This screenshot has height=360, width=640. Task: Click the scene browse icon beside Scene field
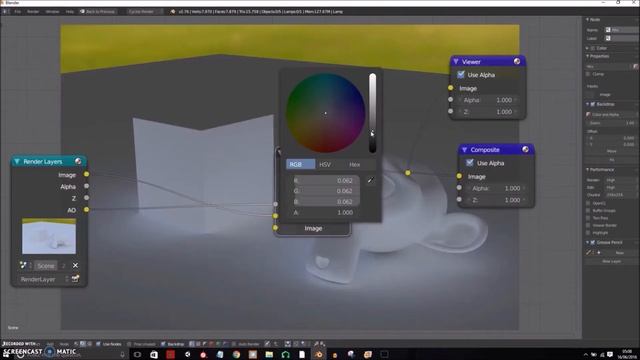pyautogui.click(x=23, y=265)
